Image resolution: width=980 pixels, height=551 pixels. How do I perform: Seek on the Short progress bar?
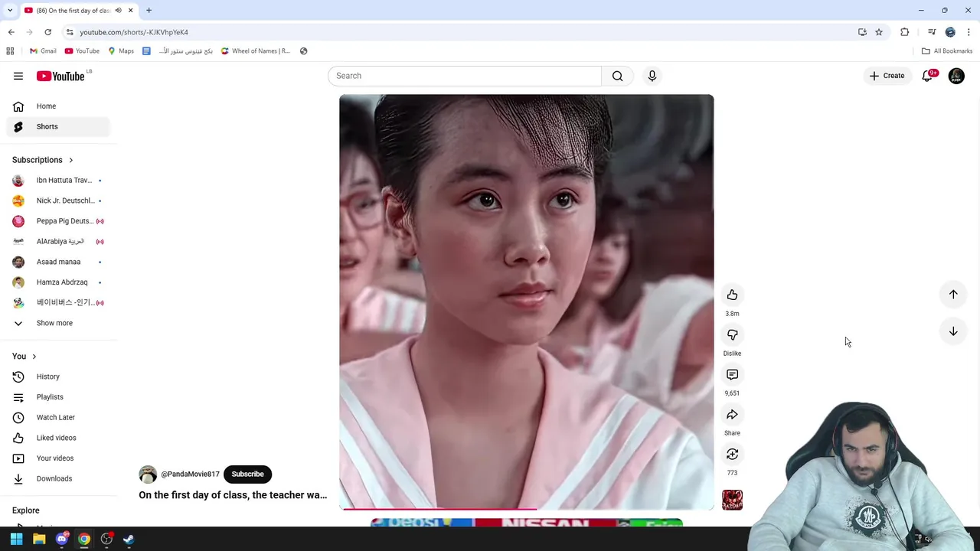[x=527, y=508]
